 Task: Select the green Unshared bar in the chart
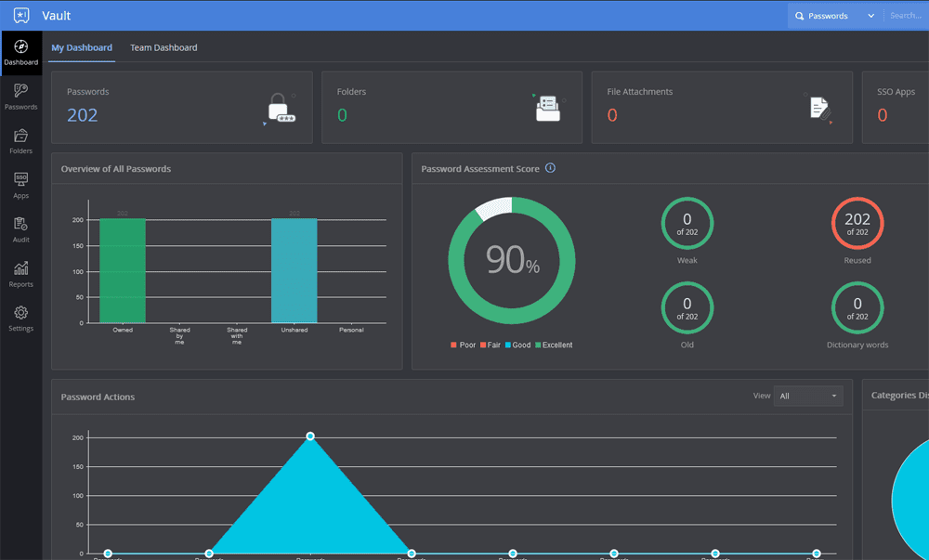click(x=294, y=269)
